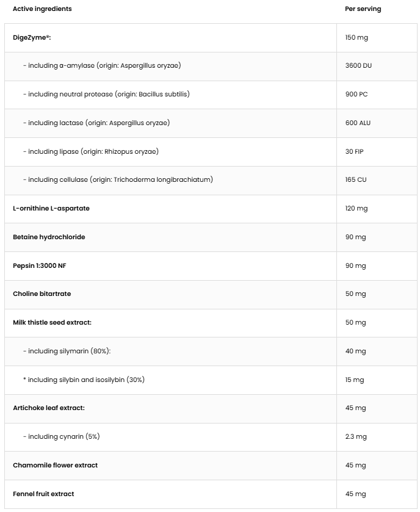Select the lactase ingredient text

click(x=96, y=123)
